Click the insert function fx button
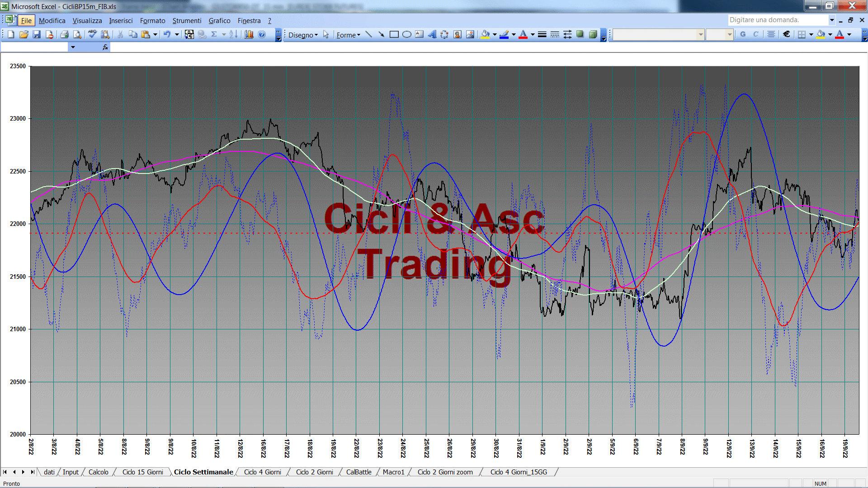 coord(105,47)
